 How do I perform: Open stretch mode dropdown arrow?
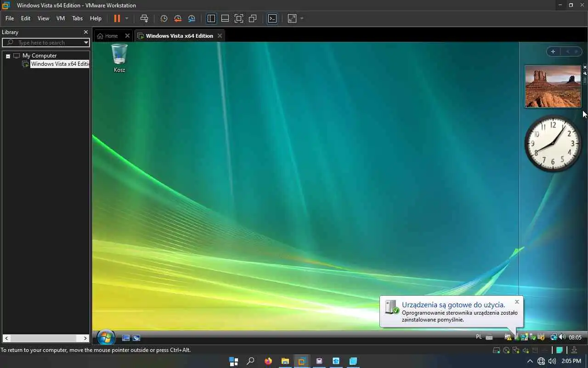point(302,18)
